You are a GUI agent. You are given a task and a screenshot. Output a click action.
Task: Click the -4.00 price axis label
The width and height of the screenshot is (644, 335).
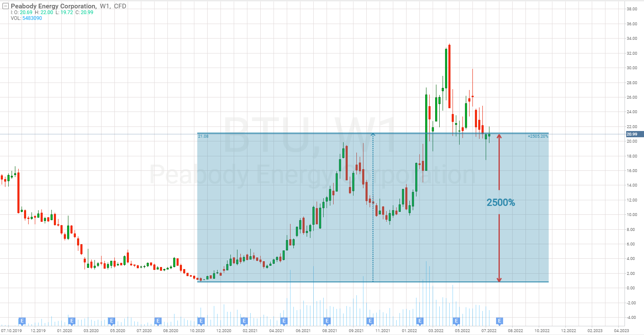pos(632,318)
